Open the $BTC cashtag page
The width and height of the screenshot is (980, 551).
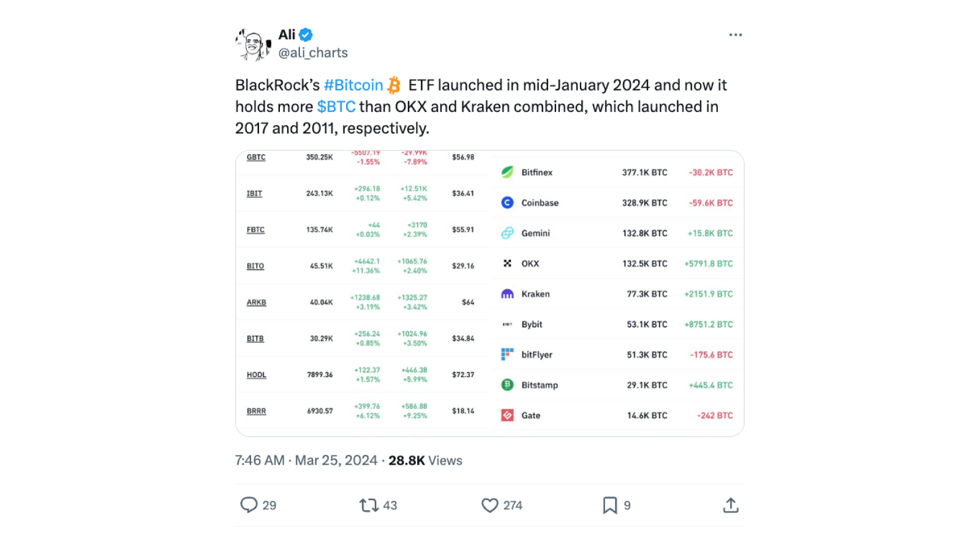[x=336, y=107]
